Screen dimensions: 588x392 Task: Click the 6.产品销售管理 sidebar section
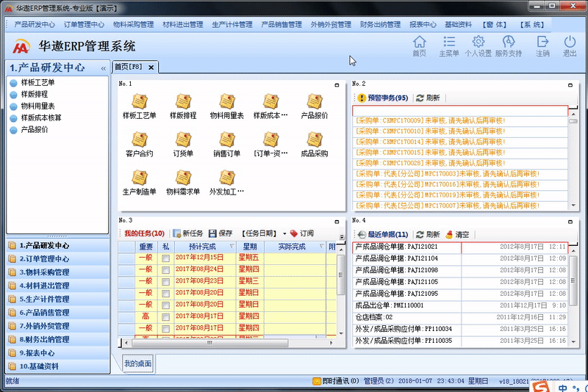click(58, 313)
